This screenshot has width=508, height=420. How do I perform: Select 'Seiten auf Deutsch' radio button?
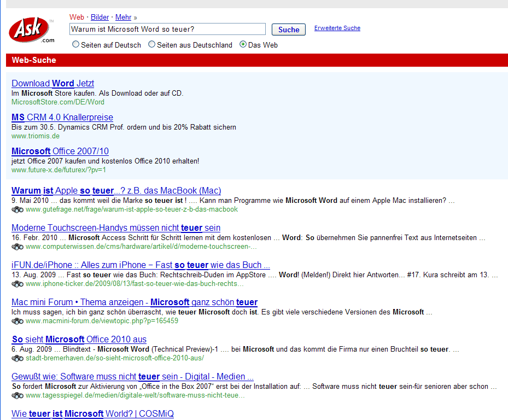tap(76, 45)
